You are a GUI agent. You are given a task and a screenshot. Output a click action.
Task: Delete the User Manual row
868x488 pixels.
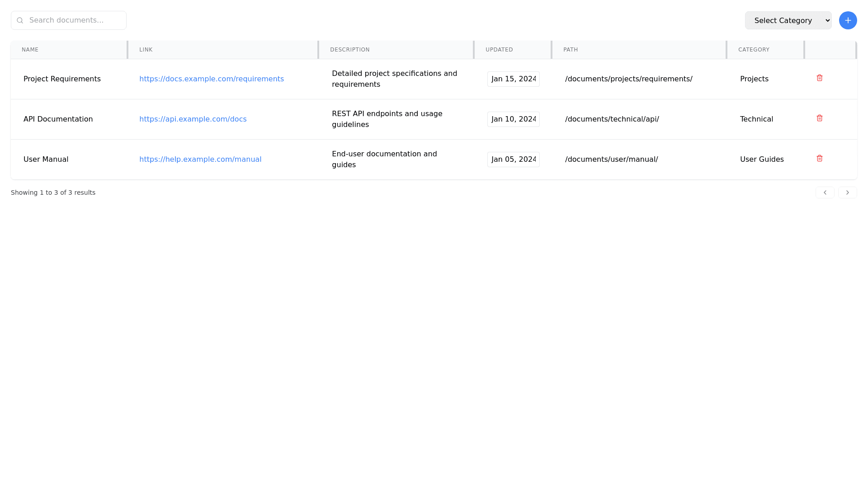820,159
